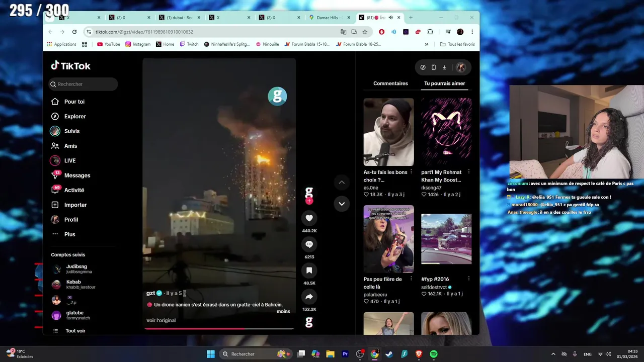The height and width of the screenshot is (362, 644).
Task: Open the profile avatar in TikTok header
Action: click(x=460, y=67)
